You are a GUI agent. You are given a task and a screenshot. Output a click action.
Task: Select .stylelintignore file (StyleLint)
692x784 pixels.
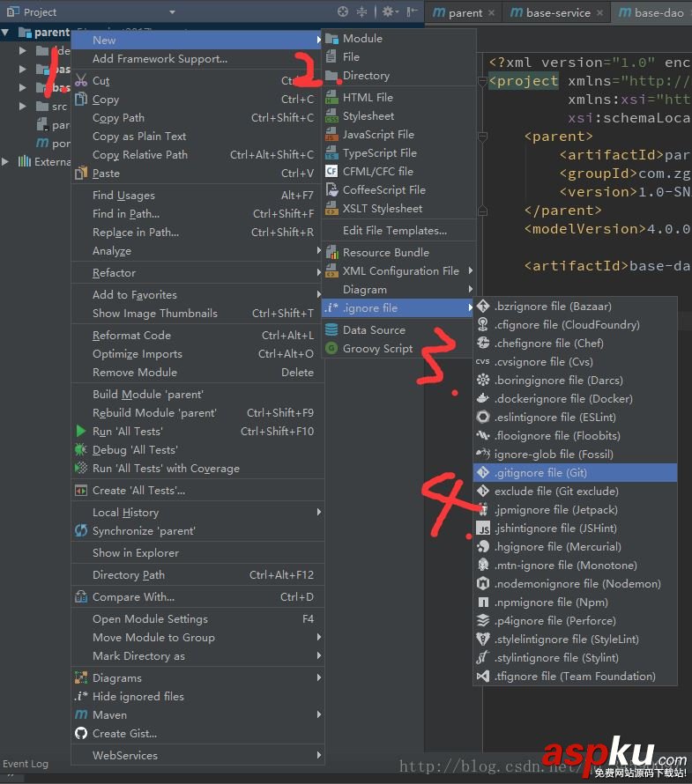pyautogui.click(x=575, y=639)
